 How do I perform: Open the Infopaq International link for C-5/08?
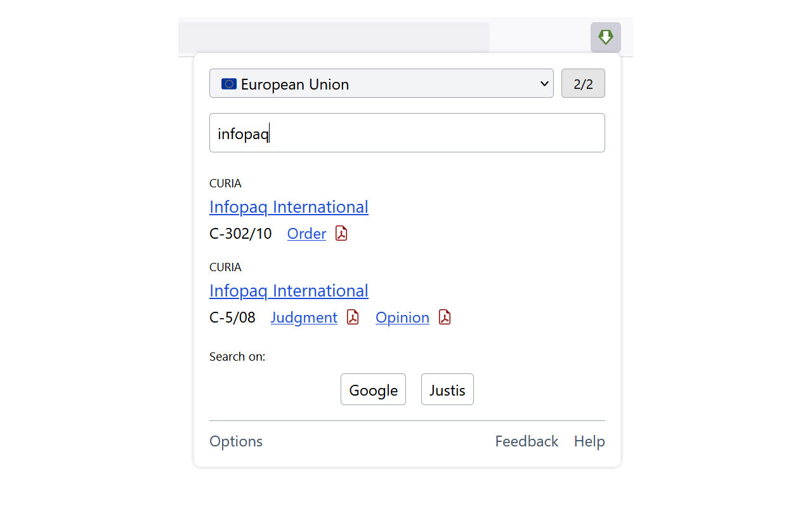pyautogui.click(x=289, y=291)
